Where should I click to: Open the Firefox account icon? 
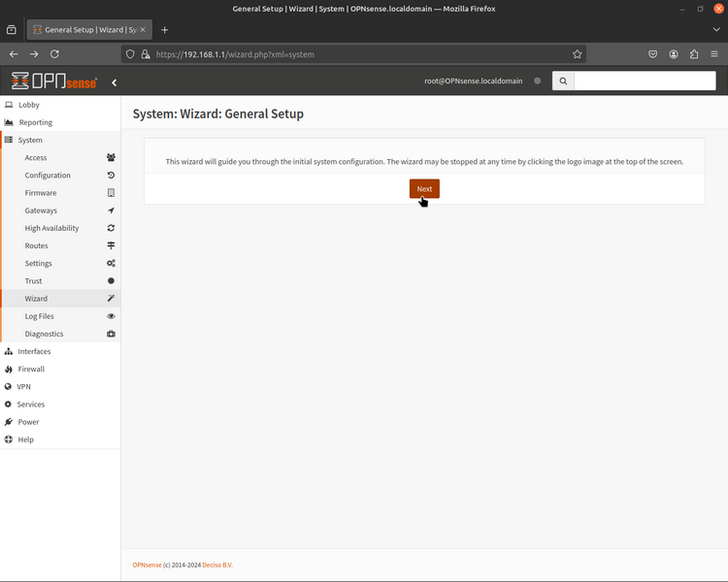pos(674,54)
